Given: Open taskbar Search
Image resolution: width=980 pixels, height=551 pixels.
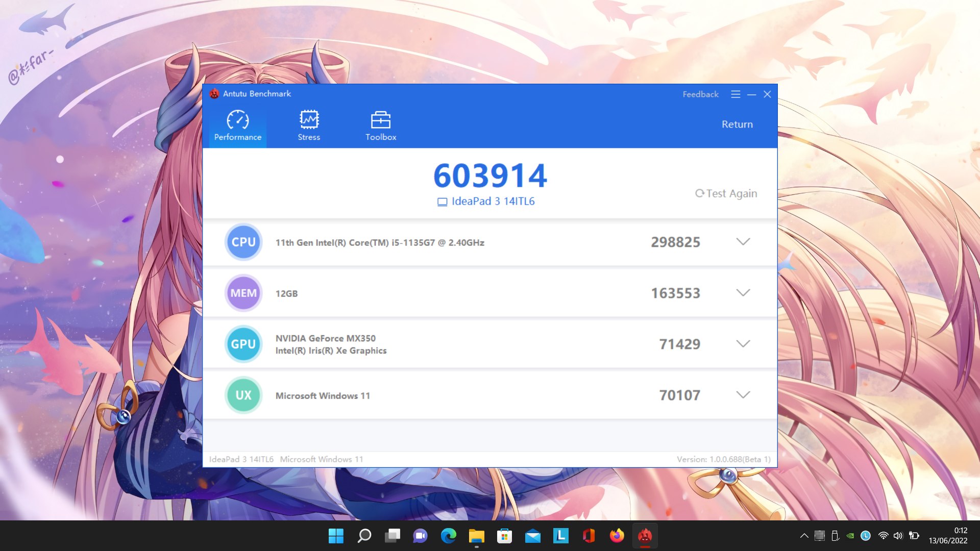Looking at the screenshot, I should (364, 536).
